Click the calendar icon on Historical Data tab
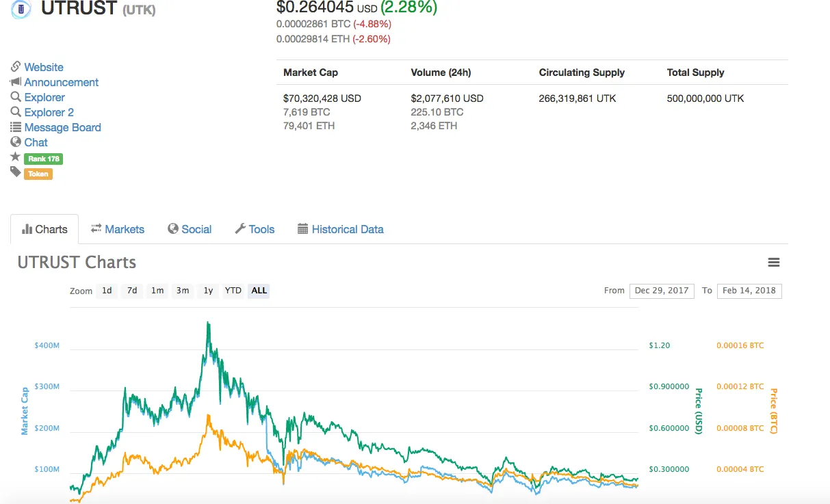Image resolution: width=830 pixels, height=504 pixels. (303, 229)
